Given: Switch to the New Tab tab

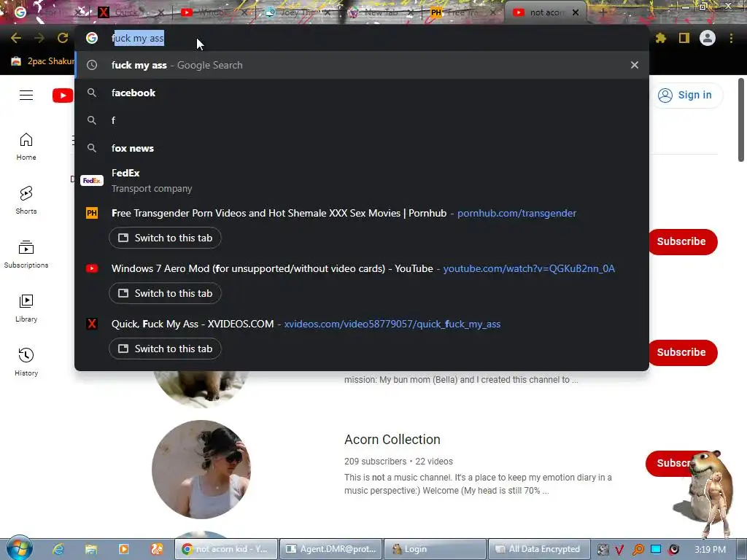Looking at the screenshot, I should pyautogui.click(x=379, y=12).
